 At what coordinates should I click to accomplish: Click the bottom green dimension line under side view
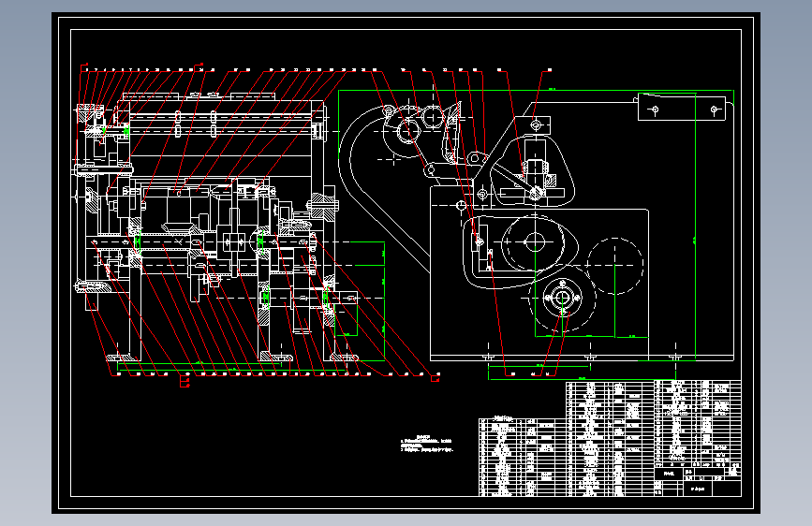click(x=582, y=379)
